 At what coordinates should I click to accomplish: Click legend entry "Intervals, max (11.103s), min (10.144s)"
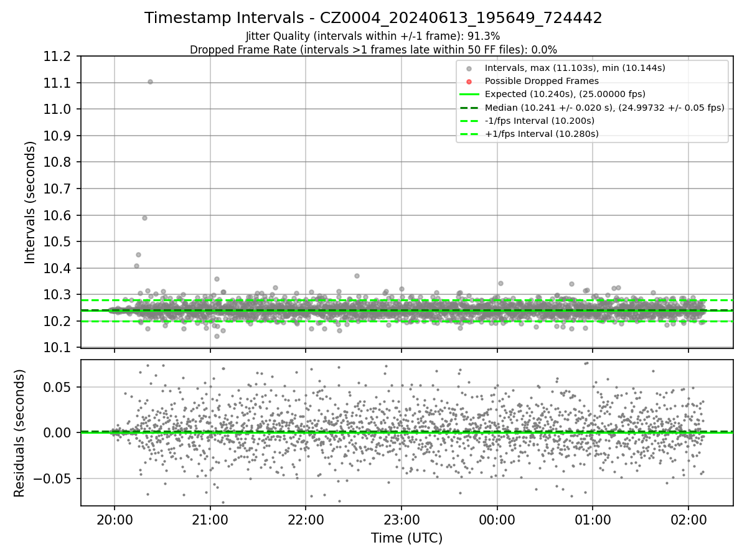[x=576, y=68]
